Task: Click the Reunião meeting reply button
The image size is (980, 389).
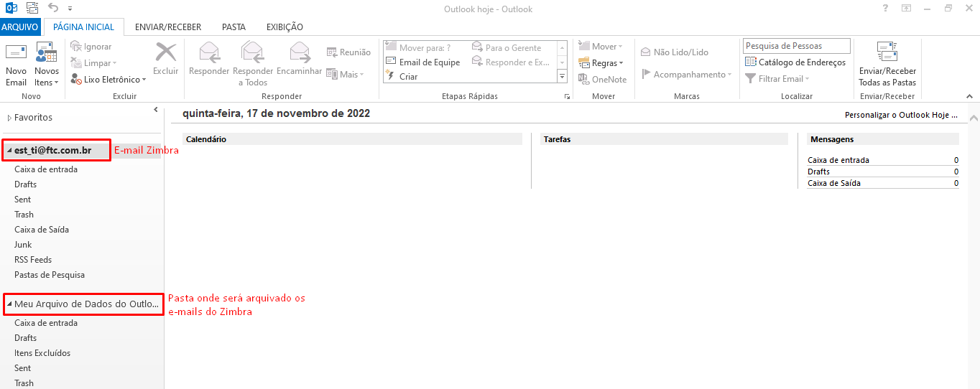Action: click(348, 52)
